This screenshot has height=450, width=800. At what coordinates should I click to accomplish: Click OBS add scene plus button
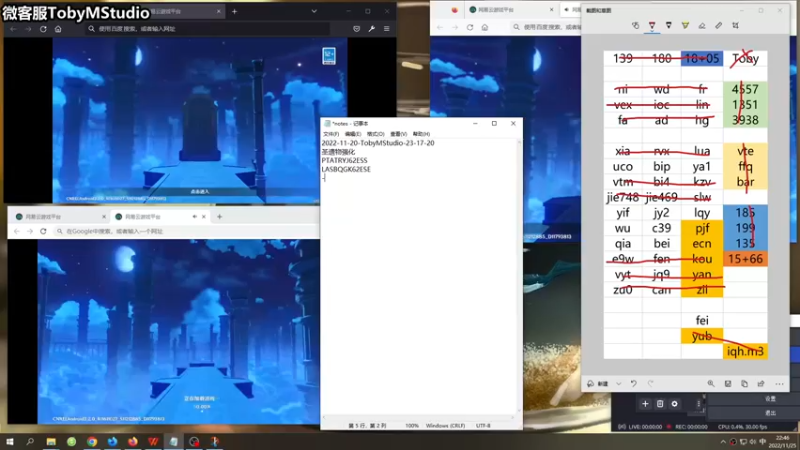pos(645,404)
